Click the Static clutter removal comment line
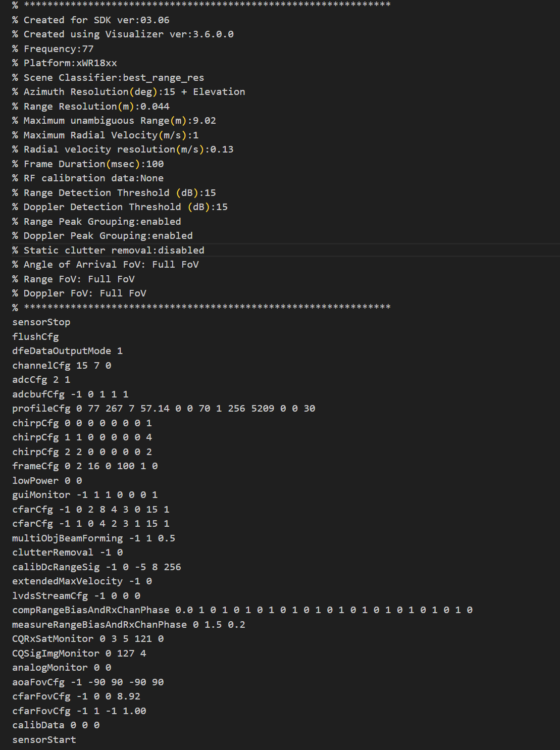This screenshot has width=560, height=750. (109, 251)
